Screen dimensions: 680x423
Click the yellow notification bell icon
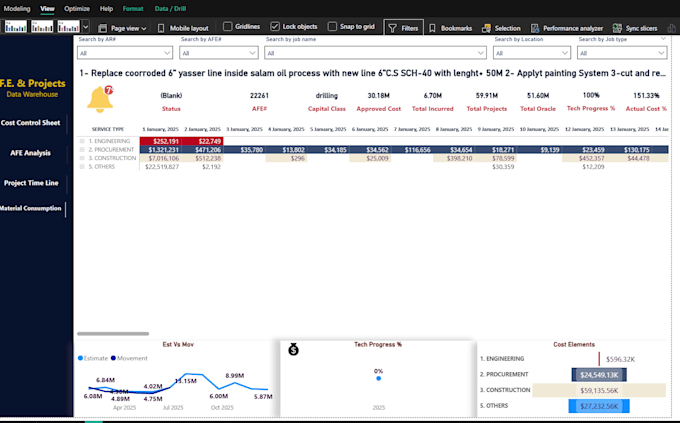click(100, 99)
